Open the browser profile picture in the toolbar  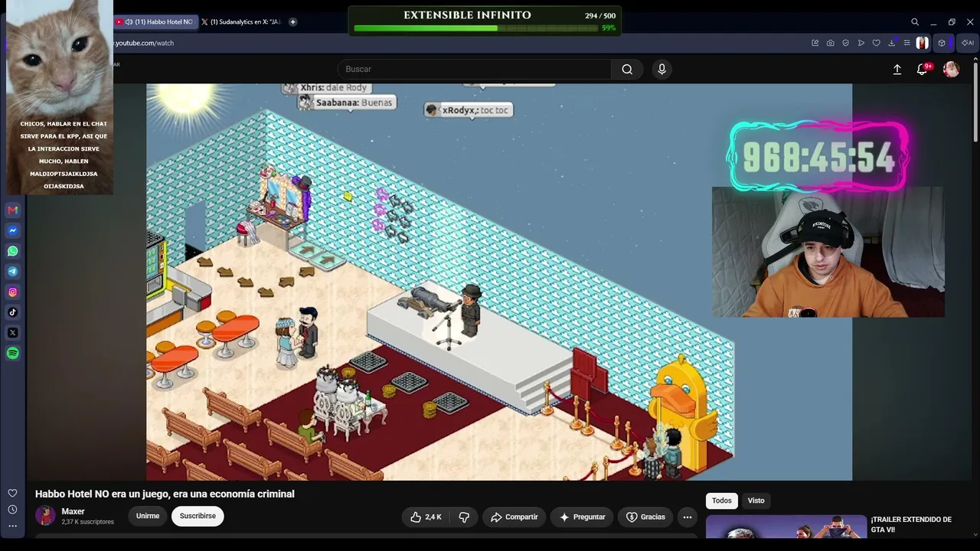(923, 43)
